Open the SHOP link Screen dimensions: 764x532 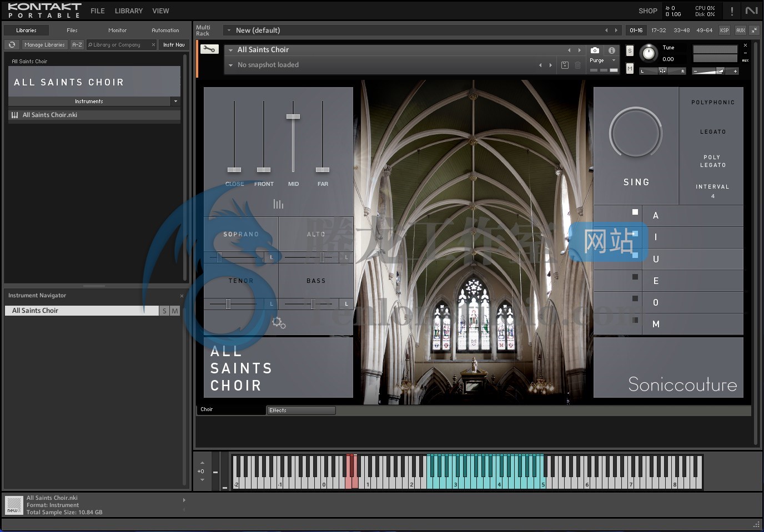pos(648,11)
